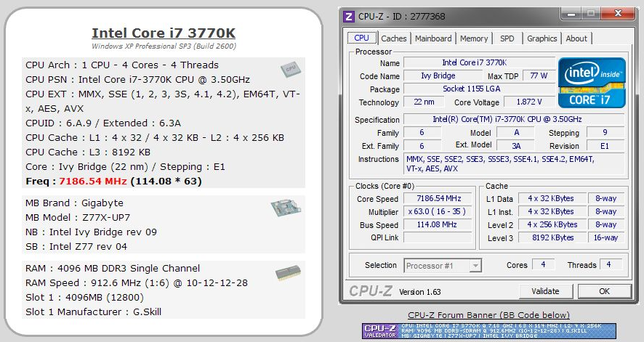Click the Technology value 22 nm

424,102
